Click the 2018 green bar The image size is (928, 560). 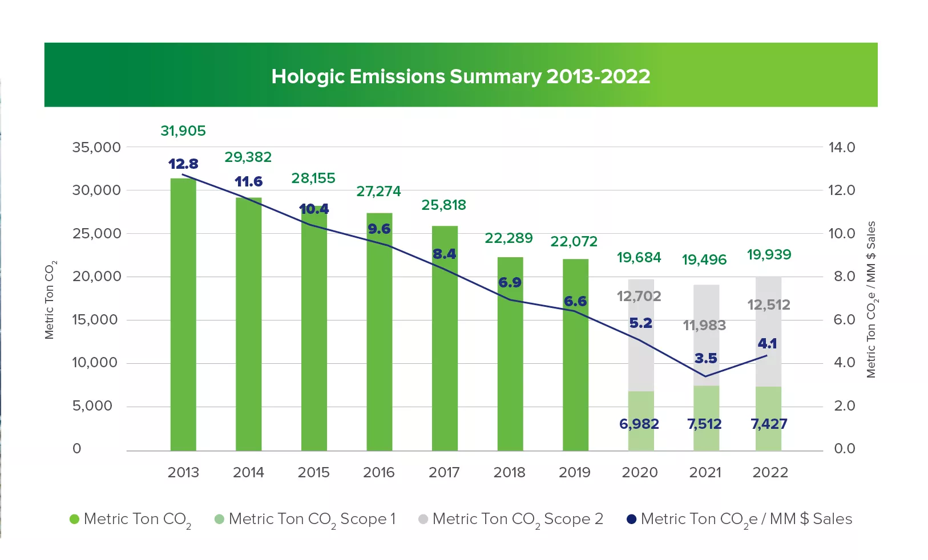point(510,354)
